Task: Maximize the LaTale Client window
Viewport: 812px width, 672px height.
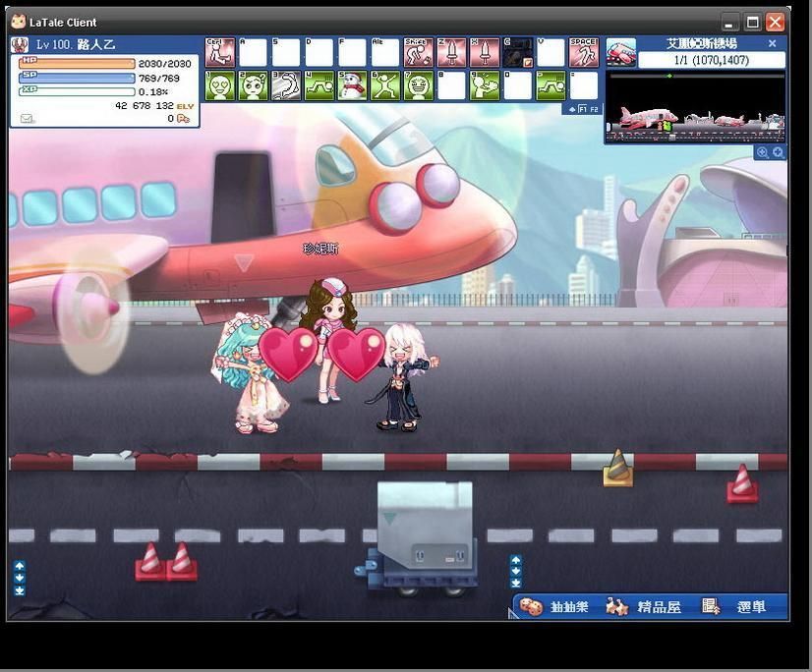Action: (752, 23)
